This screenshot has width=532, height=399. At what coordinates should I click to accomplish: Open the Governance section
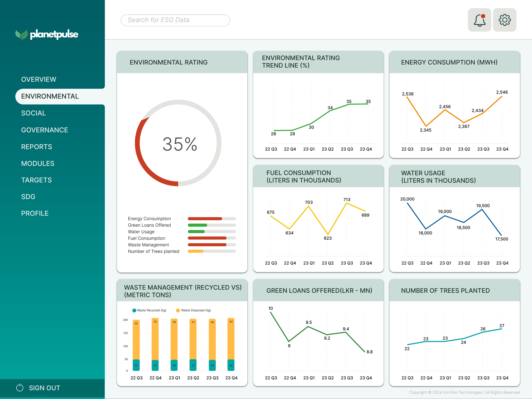coord(45,130)
